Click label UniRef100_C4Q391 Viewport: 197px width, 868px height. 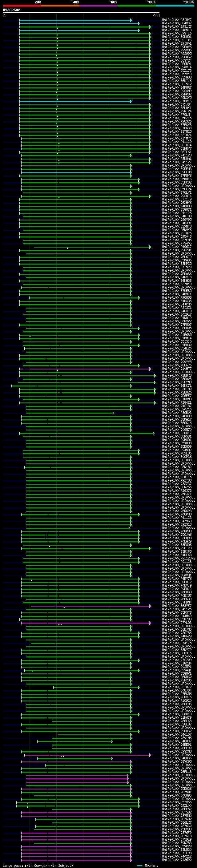click(x=177, y=223)
